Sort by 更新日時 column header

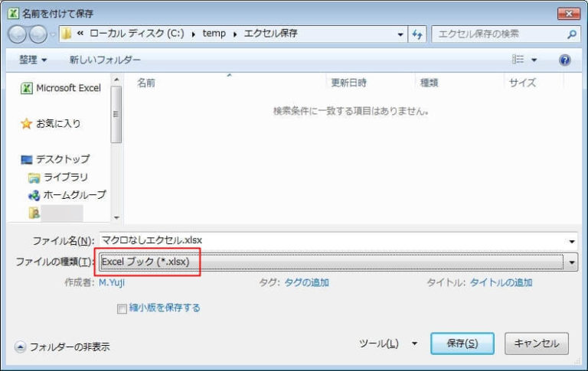[x=348, y=83]
